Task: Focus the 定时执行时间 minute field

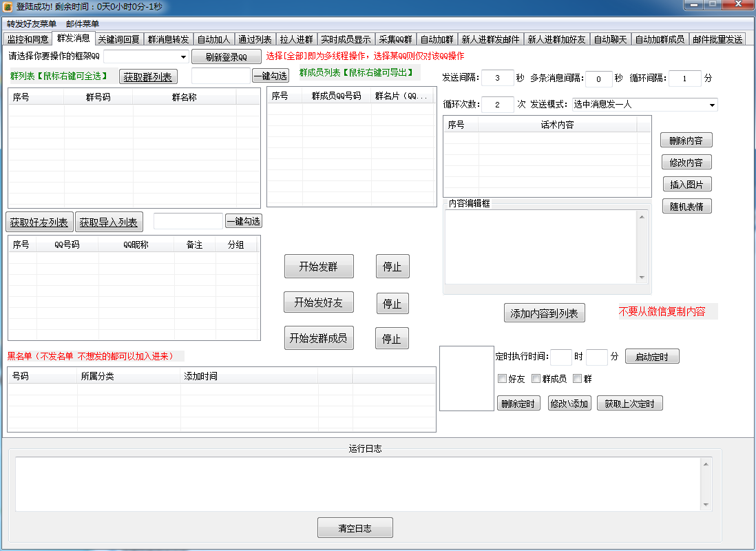Action: pyautogui.click(x=597, y=357)
